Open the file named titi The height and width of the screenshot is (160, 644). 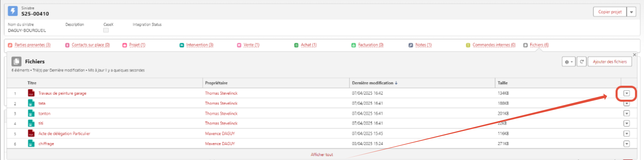41,123
